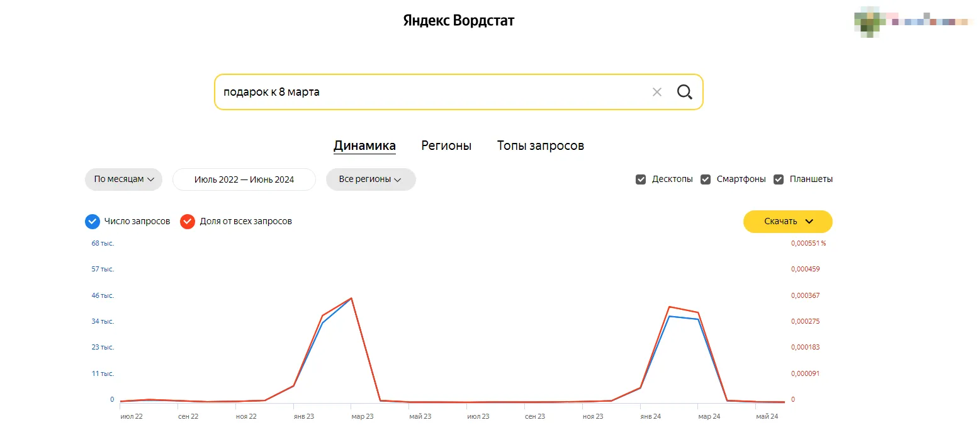980x432 pixels.
Task: Click the 'июл 23' x-axis label
Action: [x=478, y=416]
